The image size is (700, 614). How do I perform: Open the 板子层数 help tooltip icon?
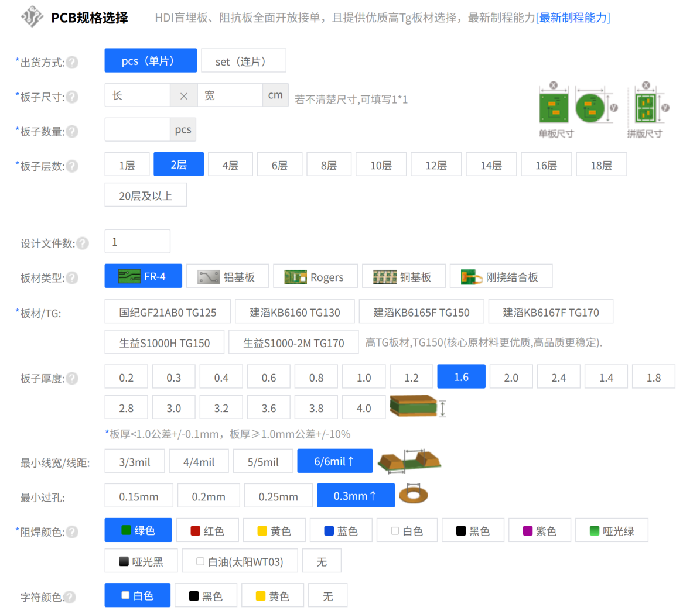tap(73, 166)
